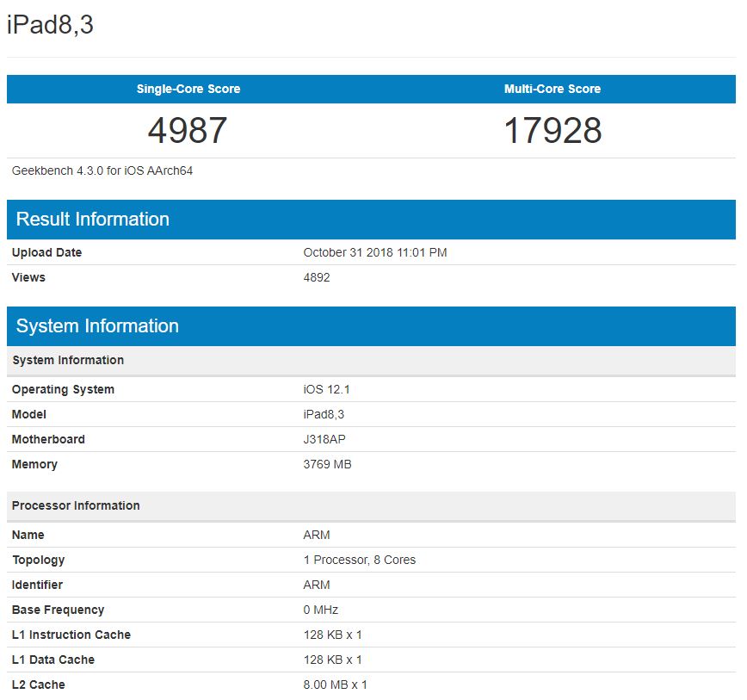Select the Single-Core Score heading
The width and height of the screenshot is (747, 700).
pyautogui.click(x=188, y=89)
